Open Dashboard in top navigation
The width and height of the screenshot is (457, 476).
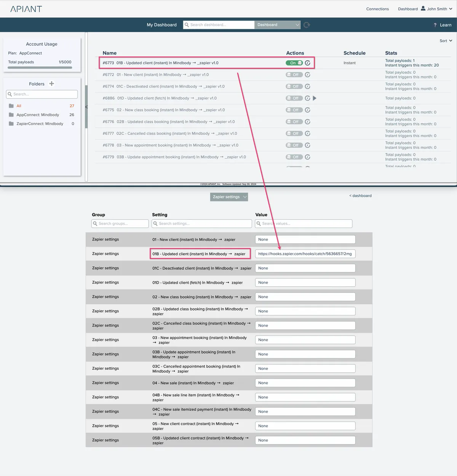coord(408,9)
